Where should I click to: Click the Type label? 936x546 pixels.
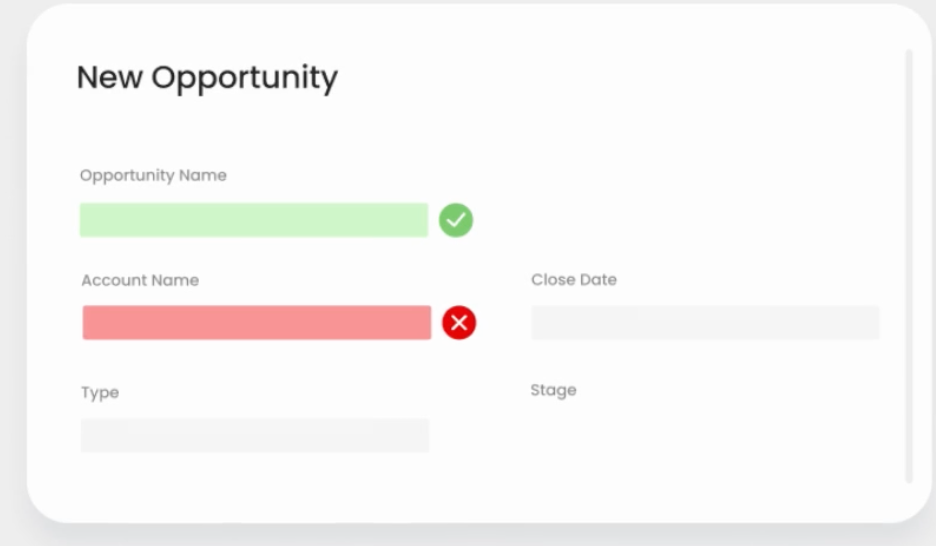(100, 393)
